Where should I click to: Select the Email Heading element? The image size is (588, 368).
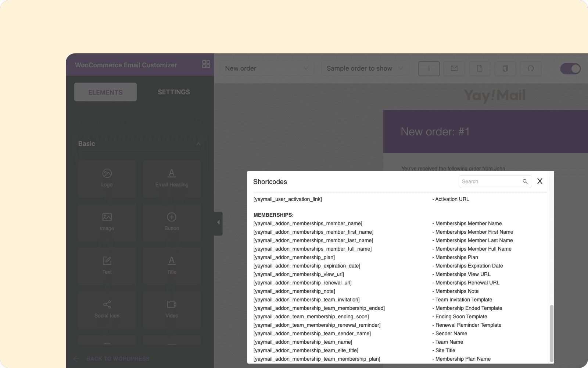coord(172,178)
